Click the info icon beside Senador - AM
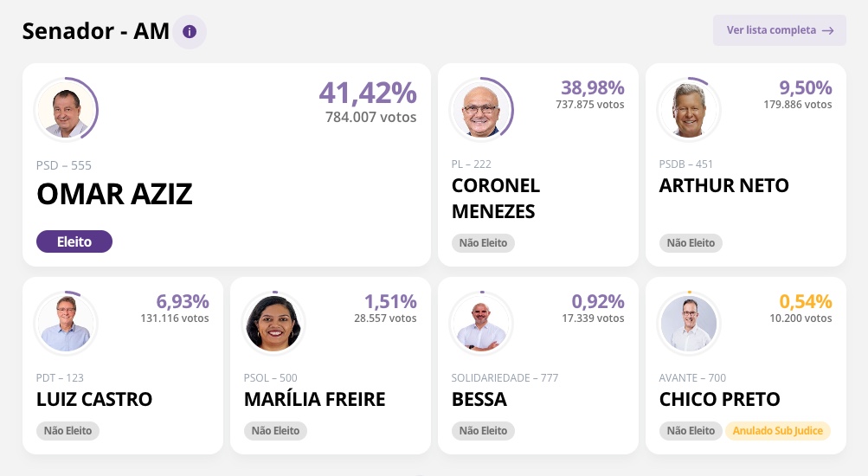Screen dimensions: 868x476 (190, 32)
